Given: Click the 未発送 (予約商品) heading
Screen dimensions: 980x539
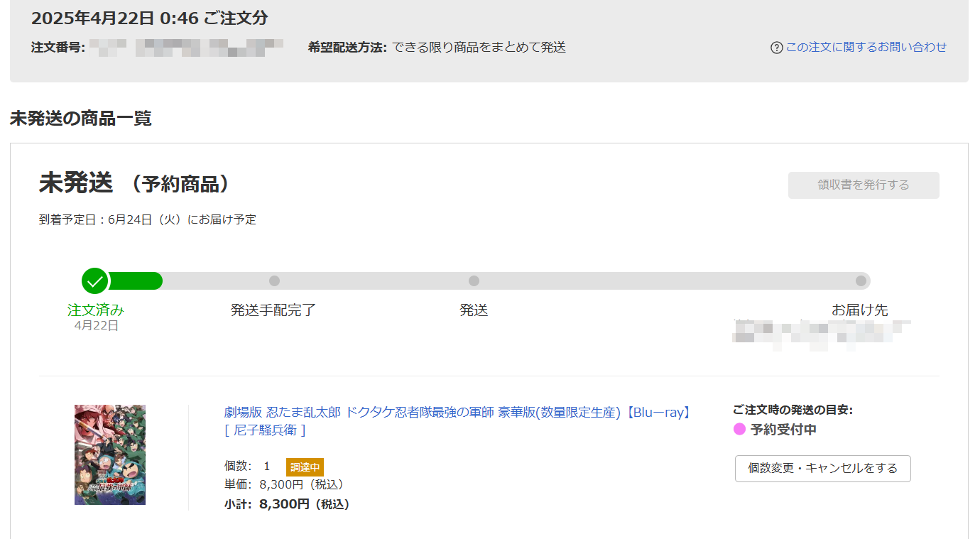Looking at the screenshot, I should 136,183.
